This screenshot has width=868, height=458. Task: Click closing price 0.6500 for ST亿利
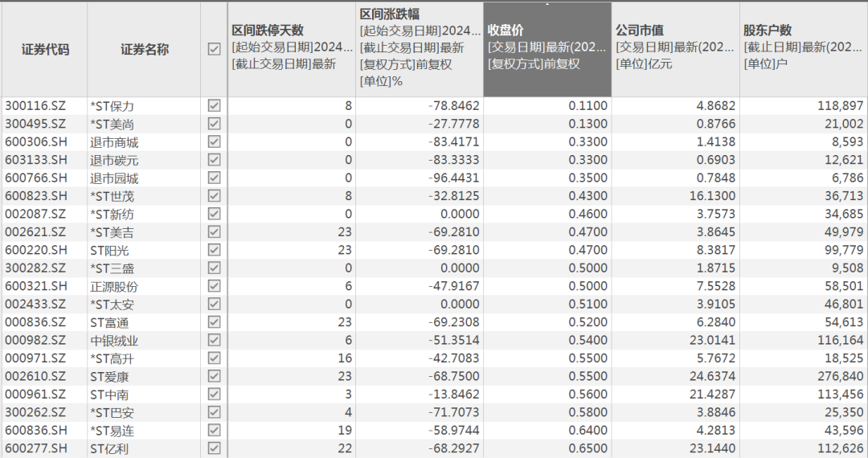click(x=588, y=448)
